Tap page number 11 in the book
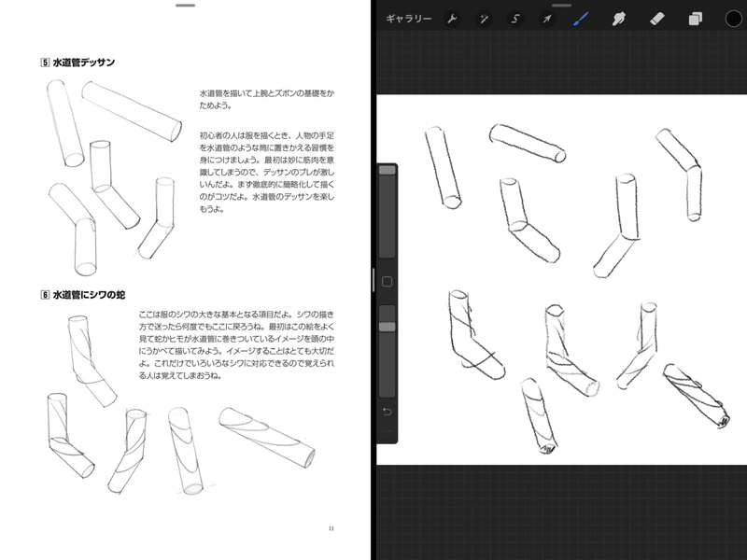This screenshot has width=747, height=560. pyautogui.click(x=331, y=528)
